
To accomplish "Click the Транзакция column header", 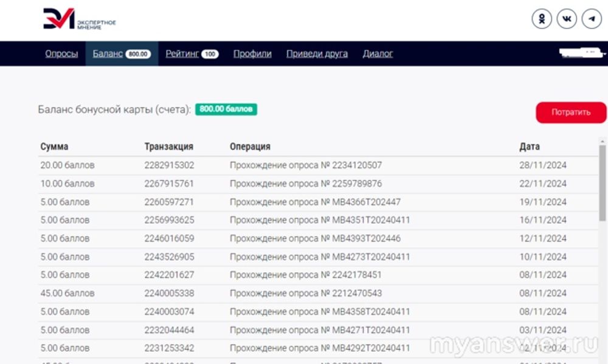I will [168, 146].
